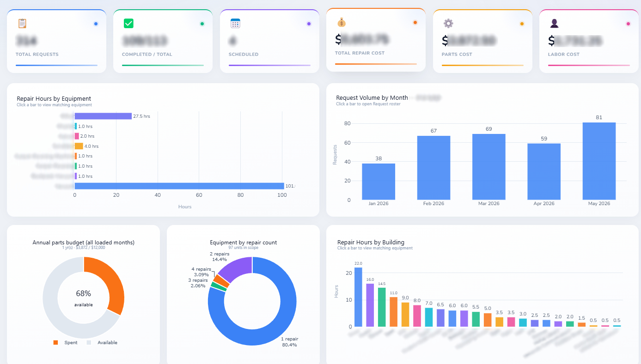The width and height of the screenshot is (641, 364).
Task: Select the 9.0 hours building bar
Action: 405,315
